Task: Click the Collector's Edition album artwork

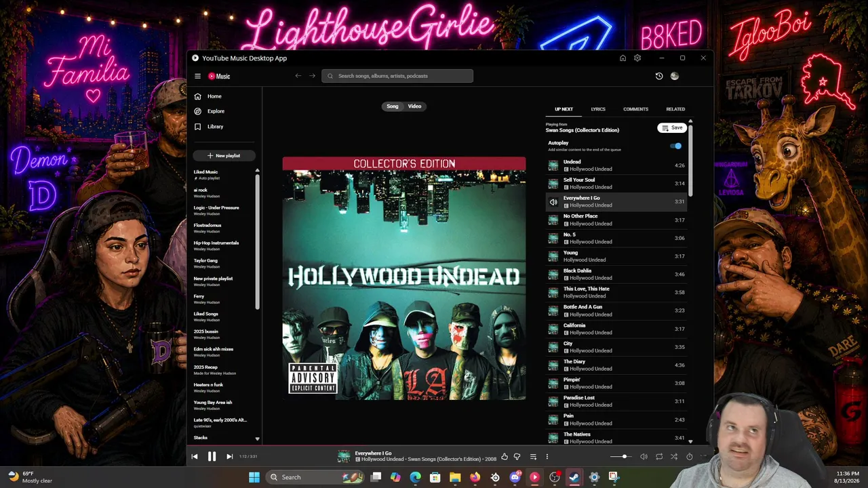Action: [x=404, y=278]
